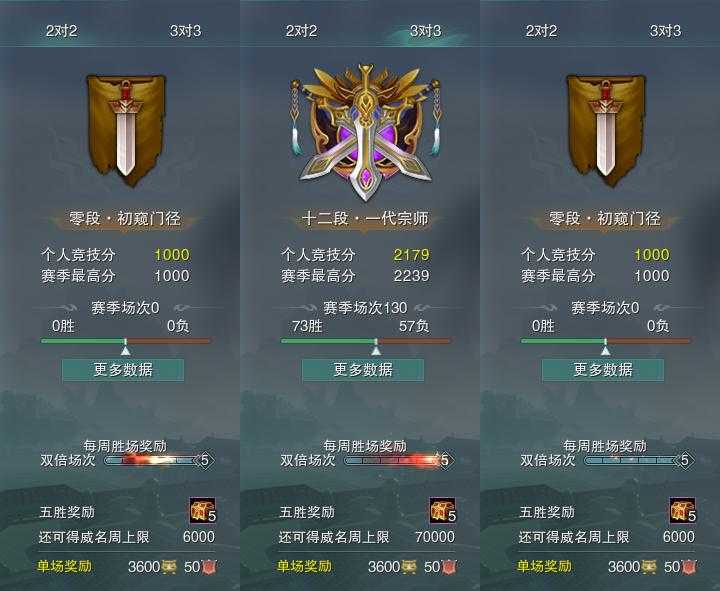The width and height of the screenshot is (720, 591).
Task: Open the 五胜奖励 treasure chest in middle panel
Action: tap(443, 511)
